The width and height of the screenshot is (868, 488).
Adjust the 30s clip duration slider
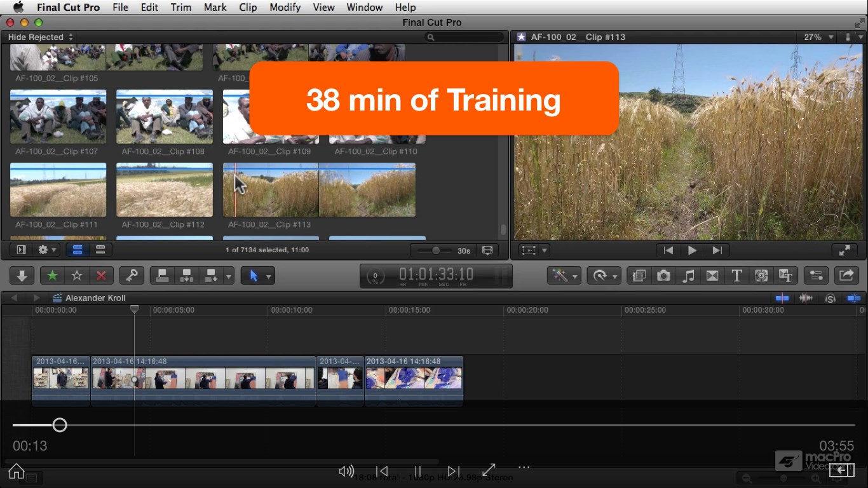[x=435, y=250]
